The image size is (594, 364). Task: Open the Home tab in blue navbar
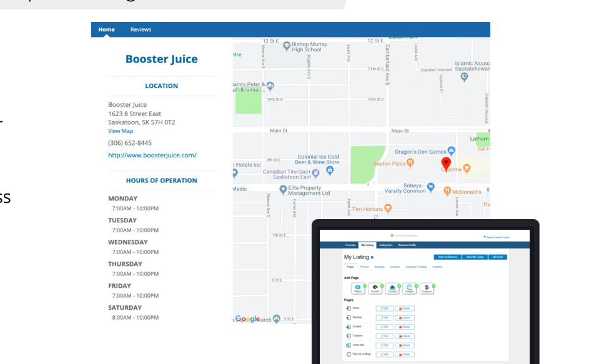[106, 29]
